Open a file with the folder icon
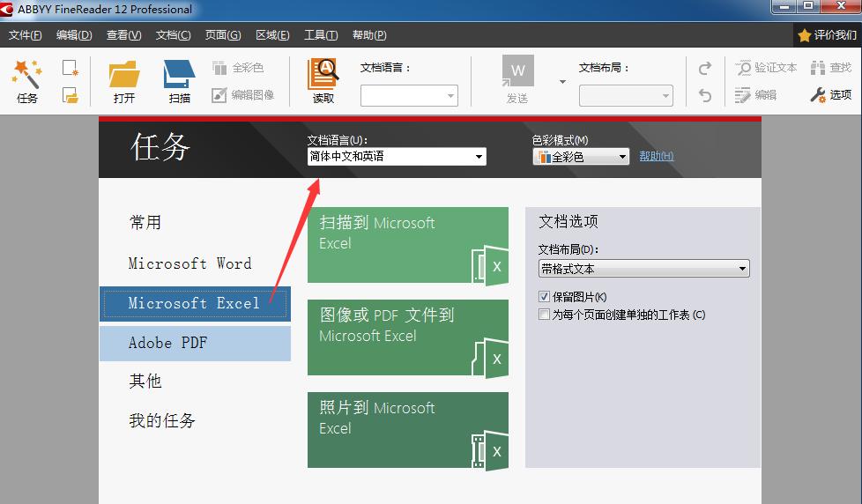This screenshot has width=862, height=504. pyautogui.click(x=123, y=74)
